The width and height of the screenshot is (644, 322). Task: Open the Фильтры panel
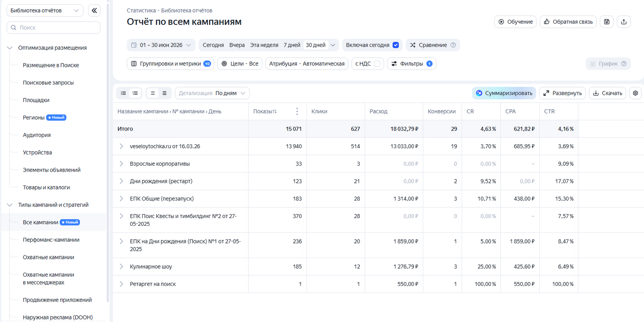pyautogui.click(x=412, y=64)
